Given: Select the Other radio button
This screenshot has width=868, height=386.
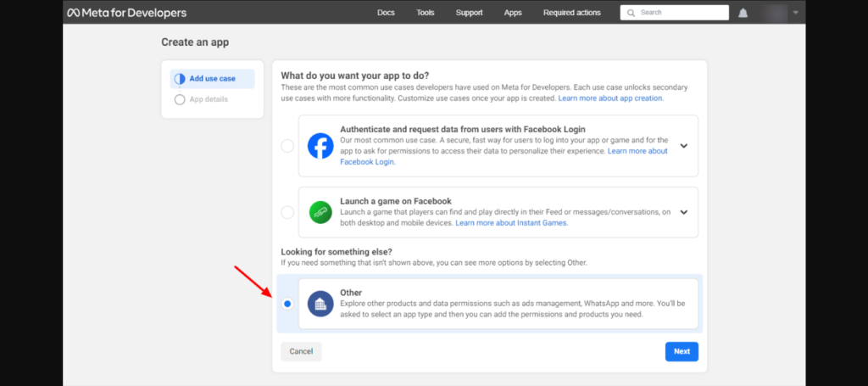Looking at the screenshot, I should pos(287,304).
